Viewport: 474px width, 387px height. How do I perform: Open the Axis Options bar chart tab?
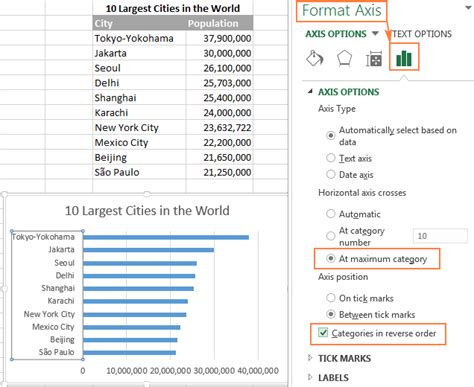404,58
